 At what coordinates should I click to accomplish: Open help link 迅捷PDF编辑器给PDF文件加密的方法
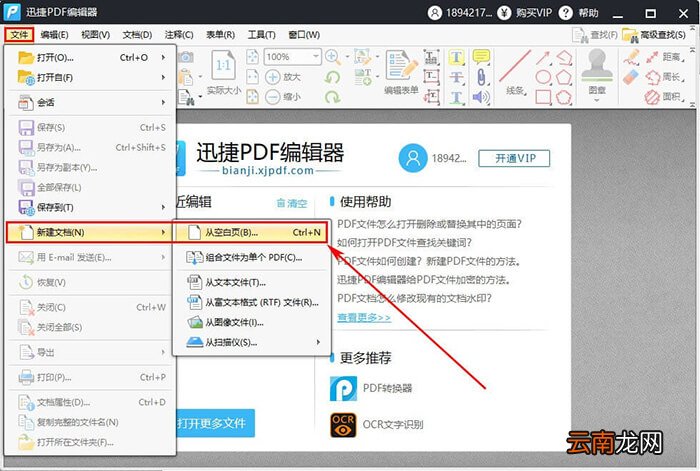point(424,280)
